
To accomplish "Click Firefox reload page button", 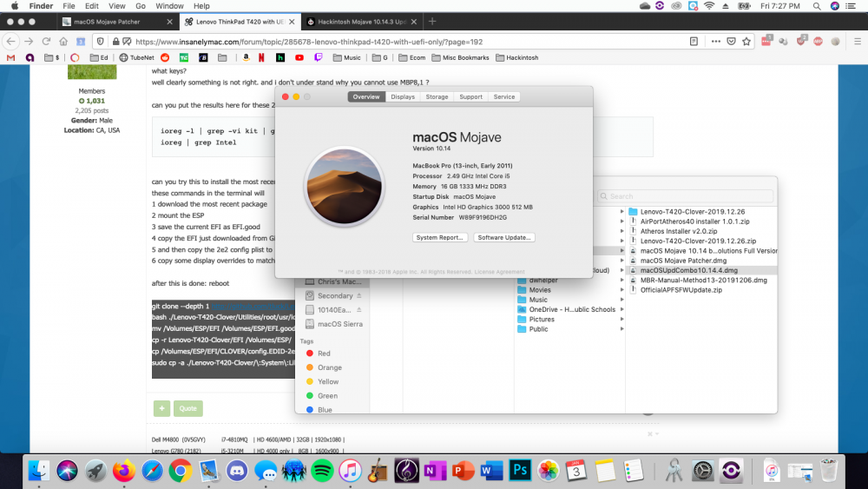I will 47,42.
